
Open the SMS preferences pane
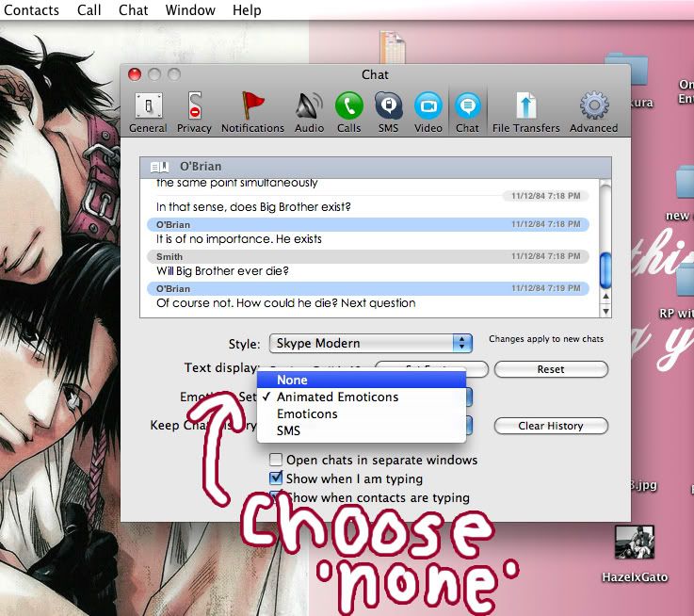tap(388, 112)
